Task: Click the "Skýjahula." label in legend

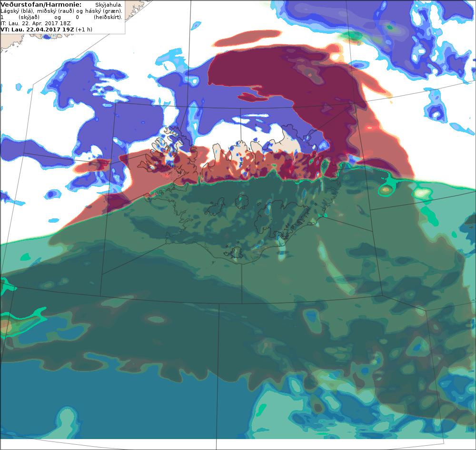Action: click(109, 5)
